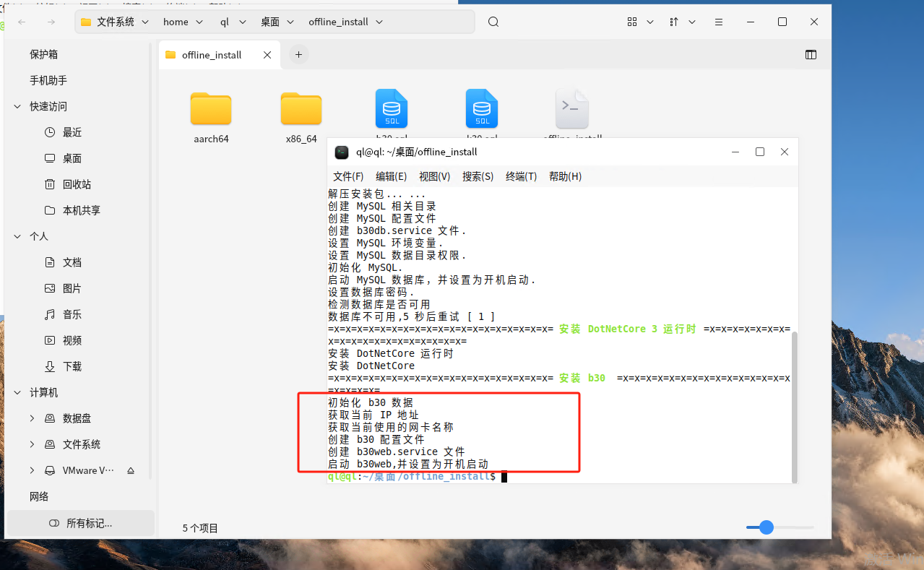Viewport: 924px width, 570px height.
Task: Open dropdown chevron after 文件系统 in path bar
Action: pos(145,22)
